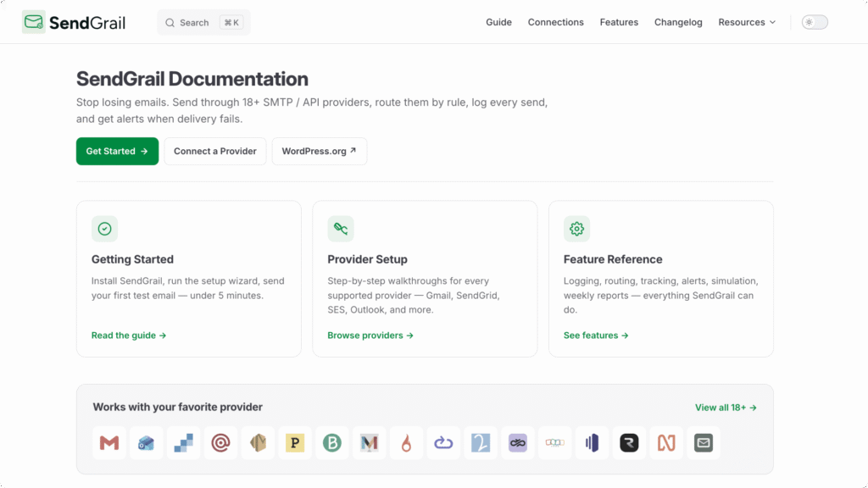Go to the Features nav item

coord(619,22)
